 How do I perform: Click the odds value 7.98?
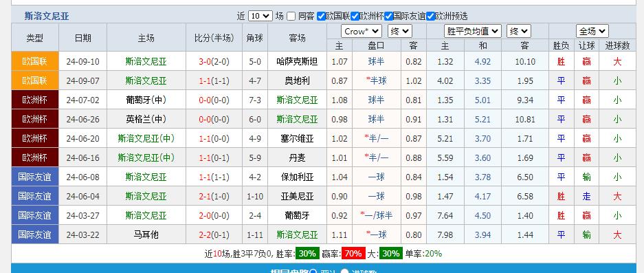pos(445,234)
